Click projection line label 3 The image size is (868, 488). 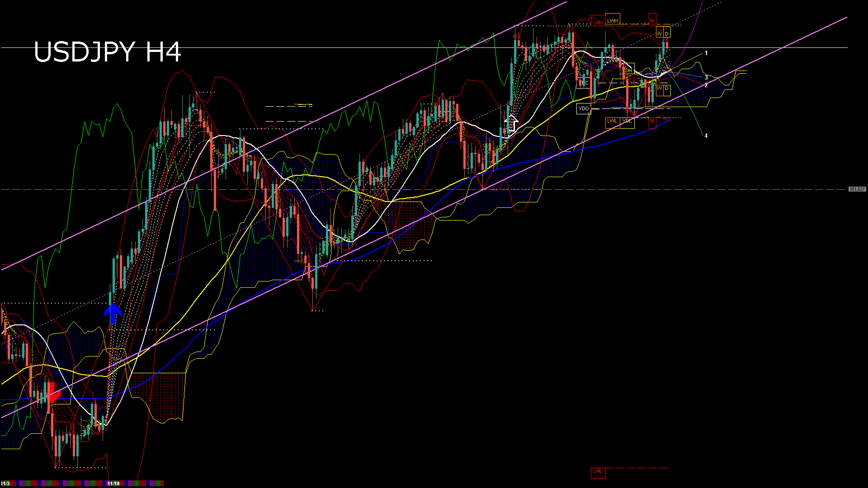pos(706,78)
